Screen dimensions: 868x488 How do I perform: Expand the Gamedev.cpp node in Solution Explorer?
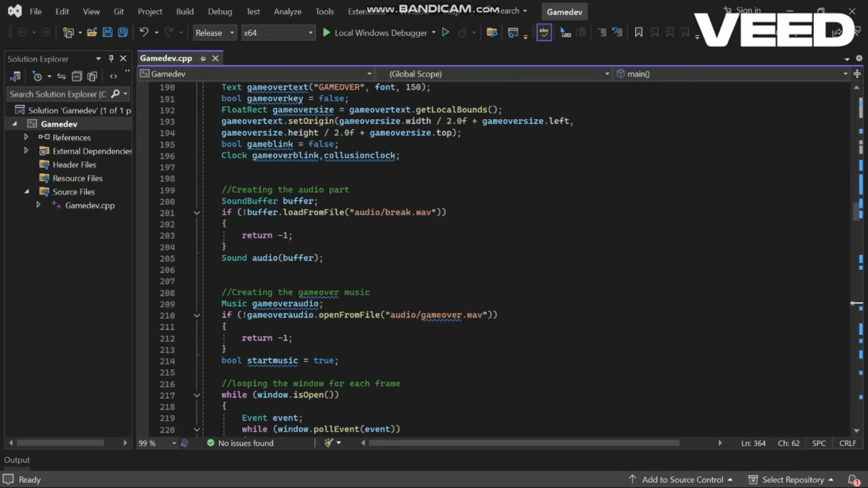click(38, 205)
